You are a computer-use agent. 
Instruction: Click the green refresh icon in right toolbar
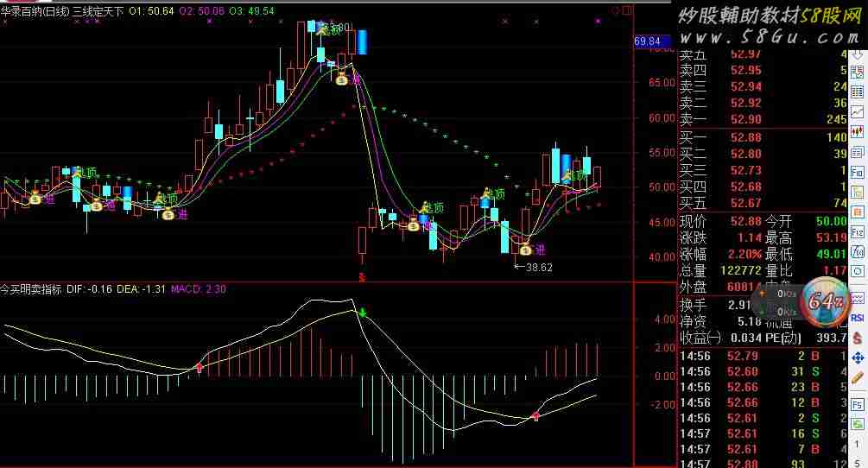point(858,424)
